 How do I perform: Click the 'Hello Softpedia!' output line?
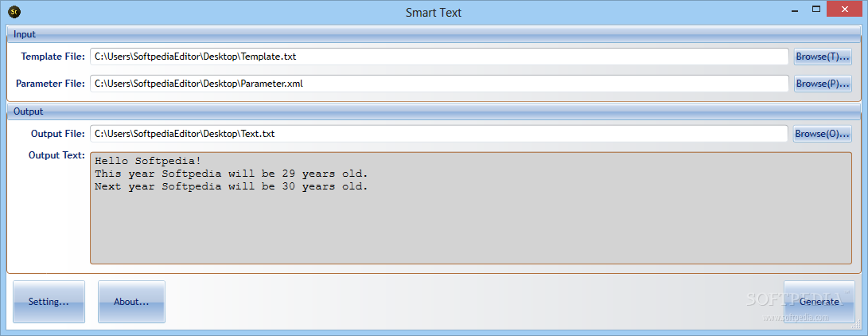coord(148,161)
